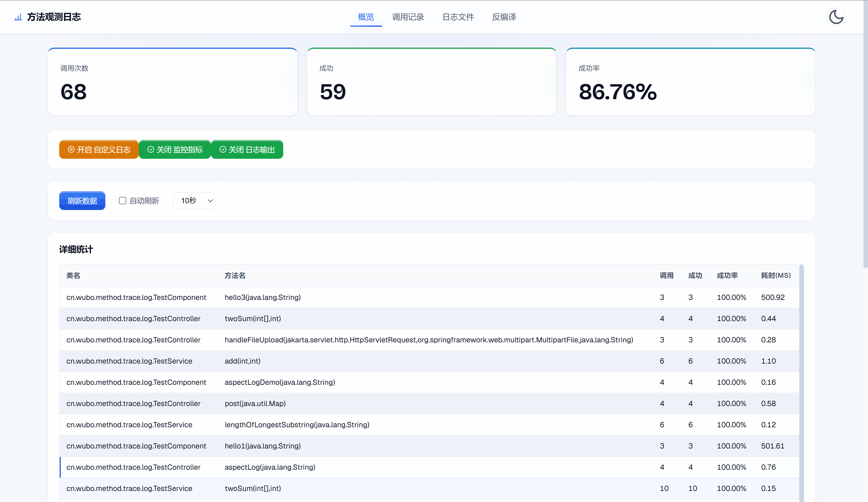Click the 成功率 card showing 86.76%
This screenshot has width=868, height=502.
coord(691,82)
